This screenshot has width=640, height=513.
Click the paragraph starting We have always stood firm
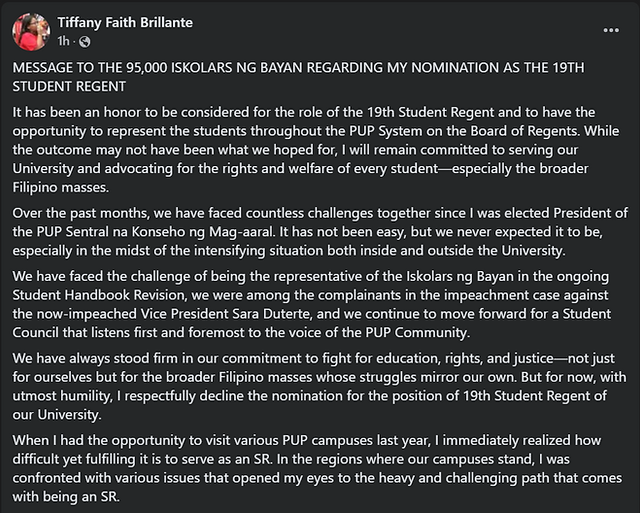pos(319,386)
